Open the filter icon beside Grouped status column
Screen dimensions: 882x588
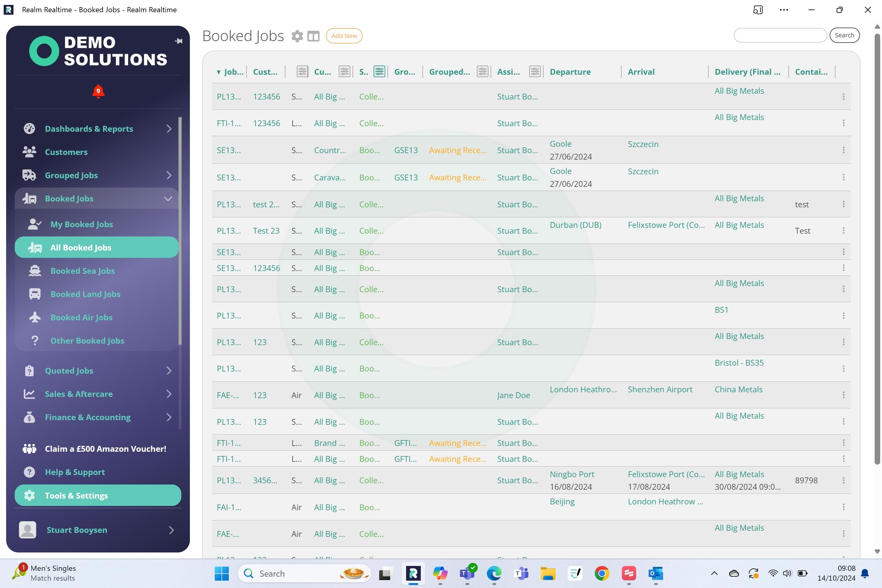tap(482, 71)
